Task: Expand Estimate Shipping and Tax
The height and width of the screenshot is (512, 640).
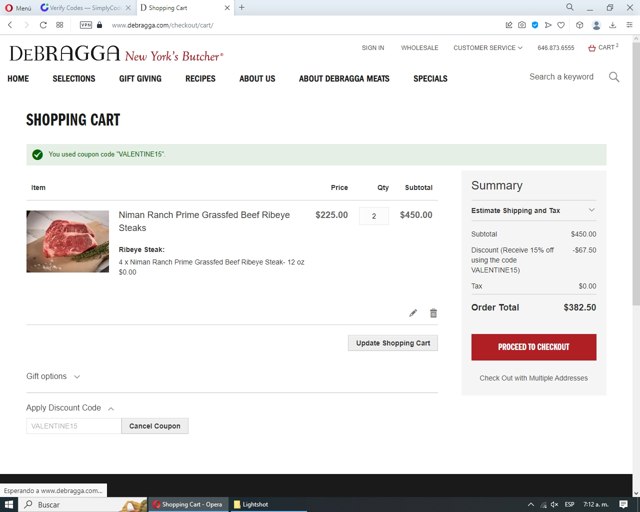Action: pyautogui.click(x=533, y=211)
